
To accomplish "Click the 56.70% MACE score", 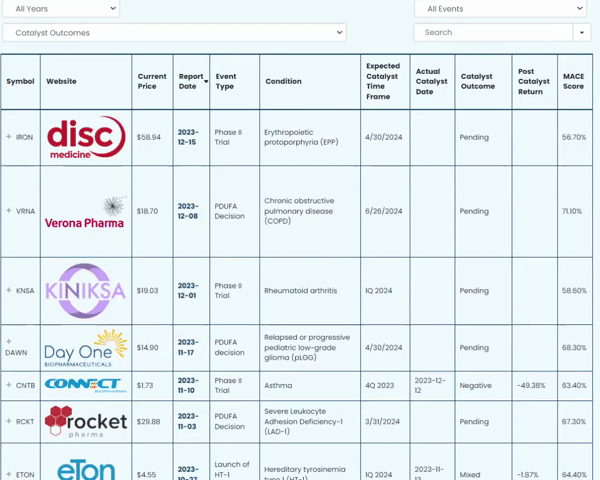I will [574, 137].
